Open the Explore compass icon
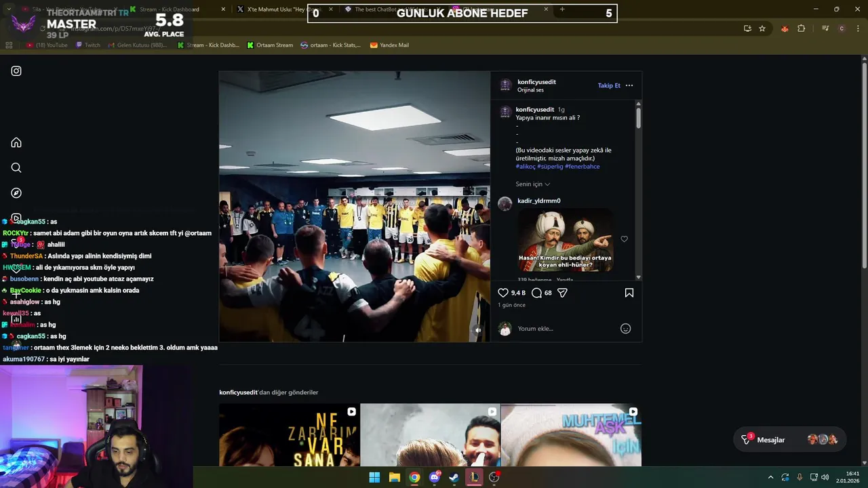This screenshot has width=868, height=488. coord(16,193)
